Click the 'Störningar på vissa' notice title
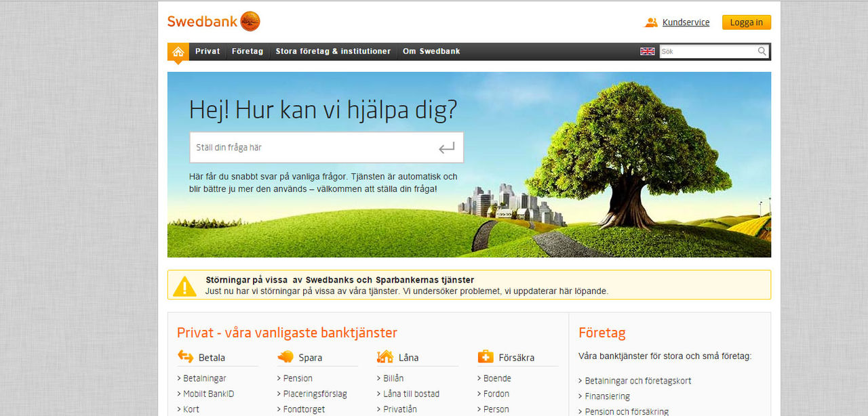Image resolution: width=868 pixels, height=416 pixels. (340, 280)
